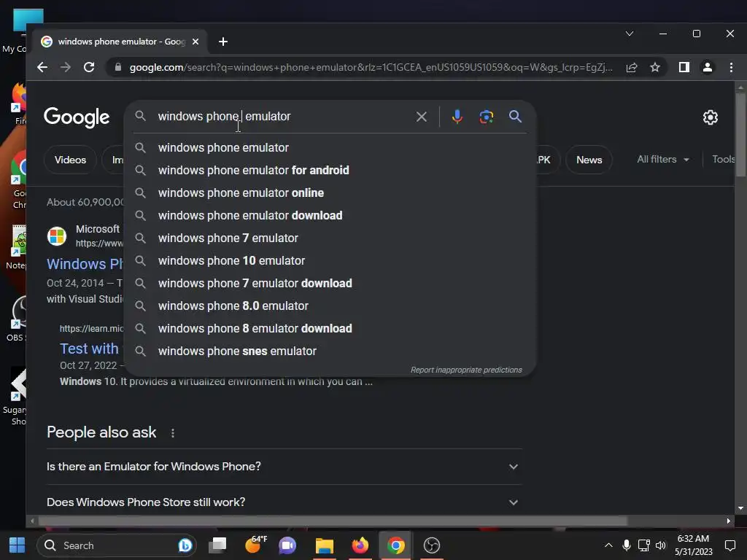Image resolution: width=747 pixels, height=560 pixels.
Task: Click the Microsoft result favicon
Action: [57, 236]
